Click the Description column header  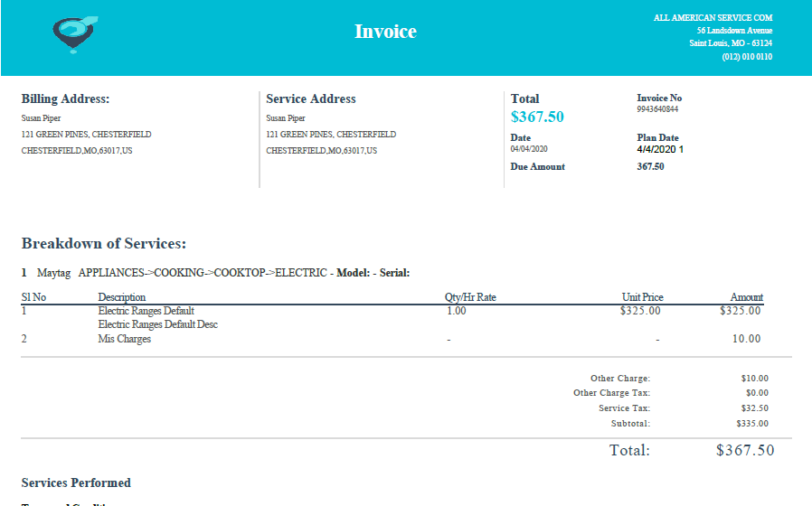(x=122, y=297)
